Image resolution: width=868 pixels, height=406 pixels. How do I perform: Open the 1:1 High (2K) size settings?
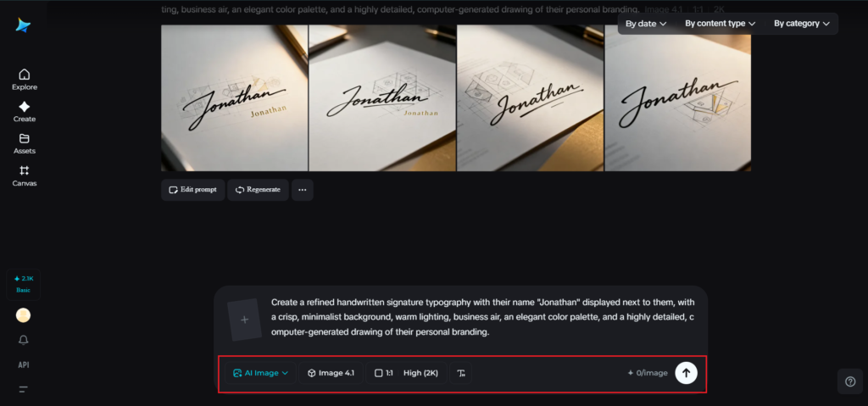coord(406,373)
